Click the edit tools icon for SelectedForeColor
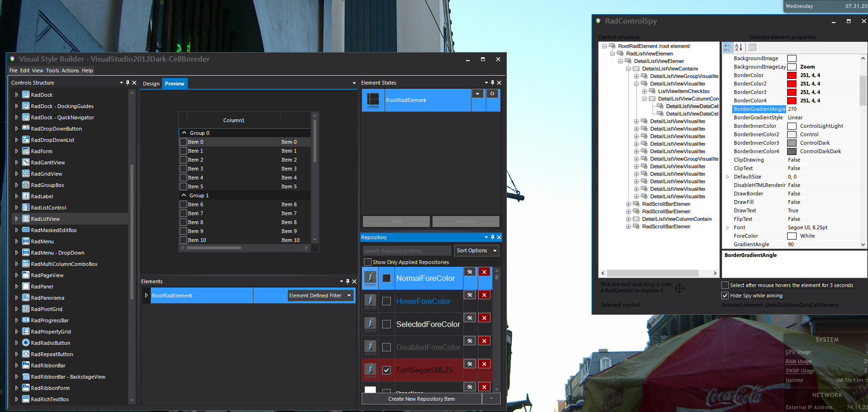 [470, 318]
